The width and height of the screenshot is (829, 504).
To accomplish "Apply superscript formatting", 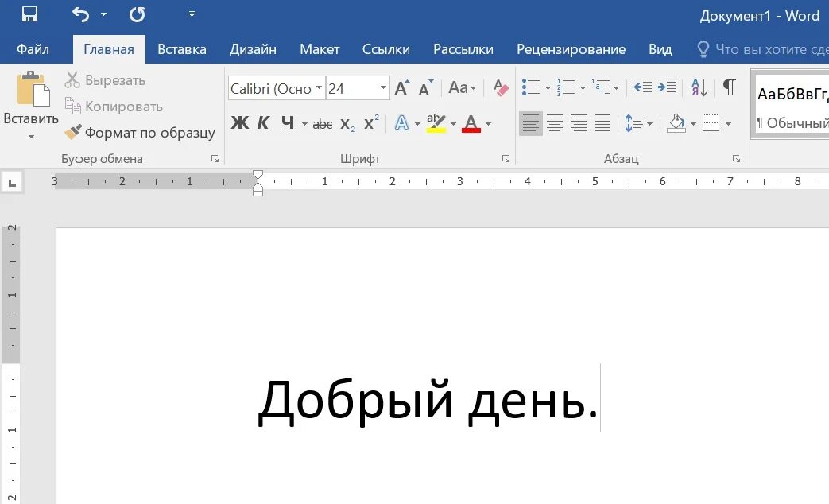I will (370, 123).
